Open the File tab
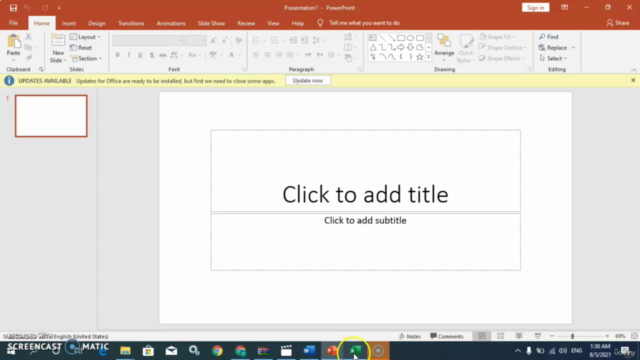 click(13, 23)
